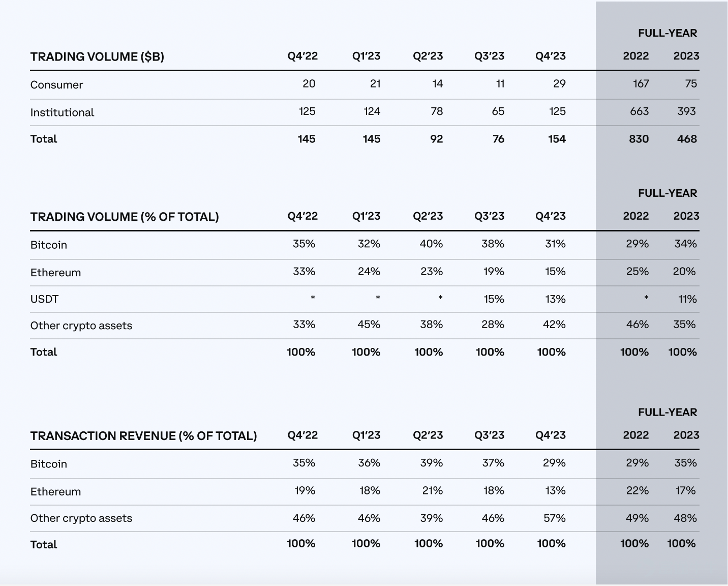728x586 pixels.
Task: Click Other crypto assets revenue 57%
Action: [x=555, y=518]
